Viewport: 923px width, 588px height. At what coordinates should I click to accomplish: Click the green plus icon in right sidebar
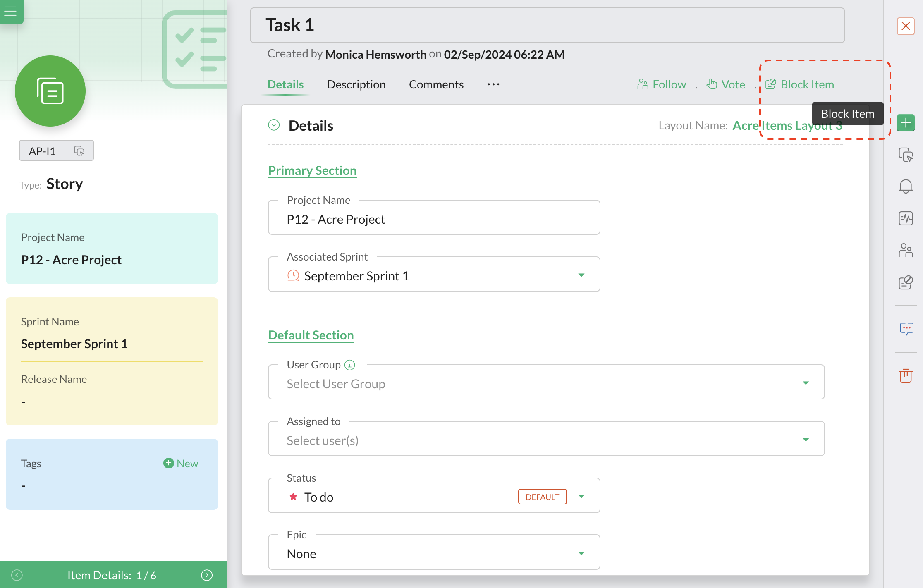pyautogui.click(x=905, y=123)
